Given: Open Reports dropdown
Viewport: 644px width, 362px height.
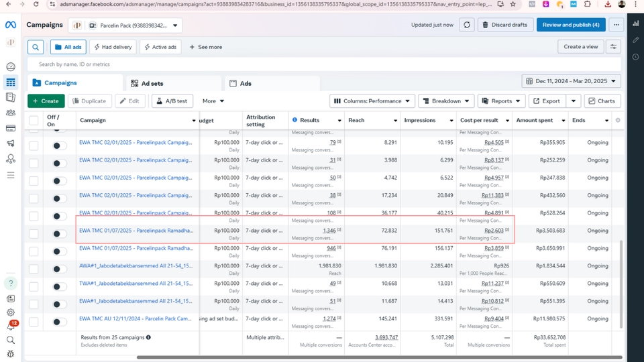Looking at the screenshot, I should 502,101.
